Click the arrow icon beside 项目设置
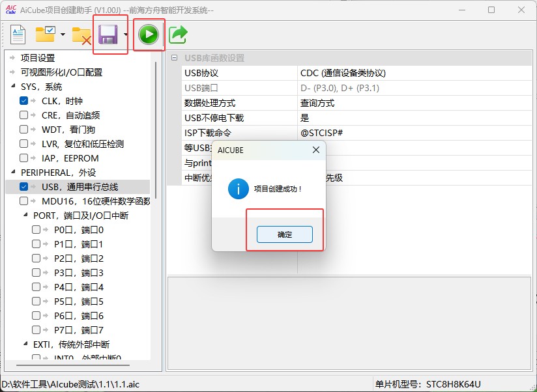The width and height of the screenshot is (537, 392). pos(12,58)
